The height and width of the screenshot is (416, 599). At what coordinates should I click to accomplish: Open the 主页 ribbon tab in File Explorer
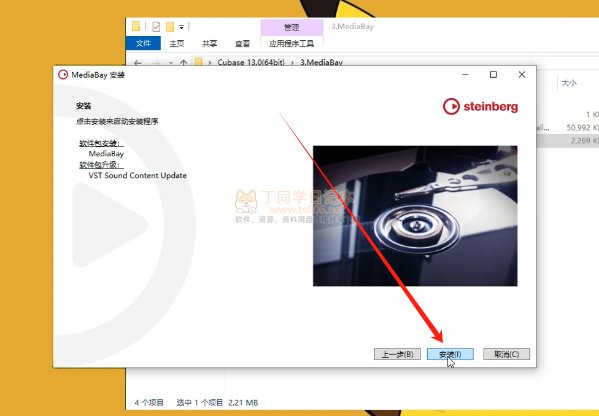tap(176, 44)
